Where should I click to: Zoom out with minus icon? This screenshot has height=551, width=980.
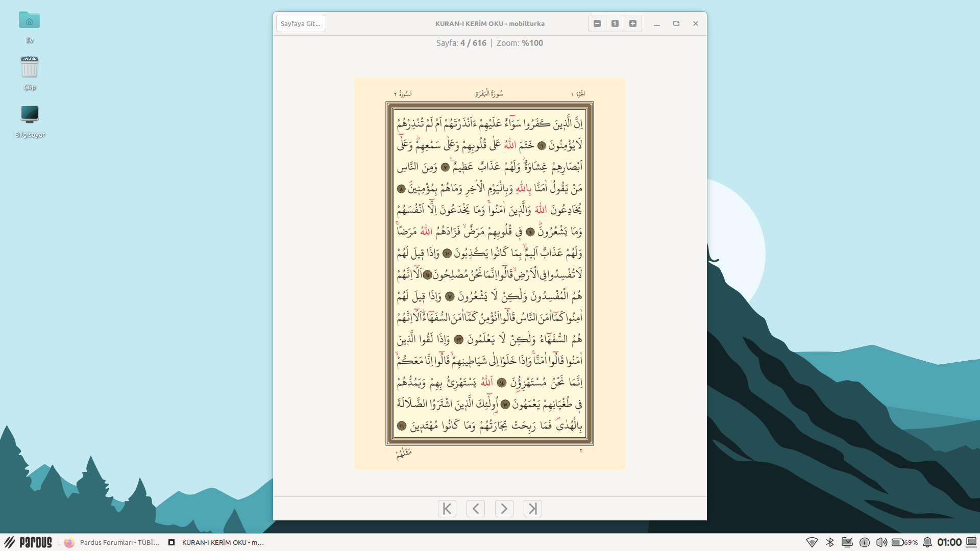point(597,23)
